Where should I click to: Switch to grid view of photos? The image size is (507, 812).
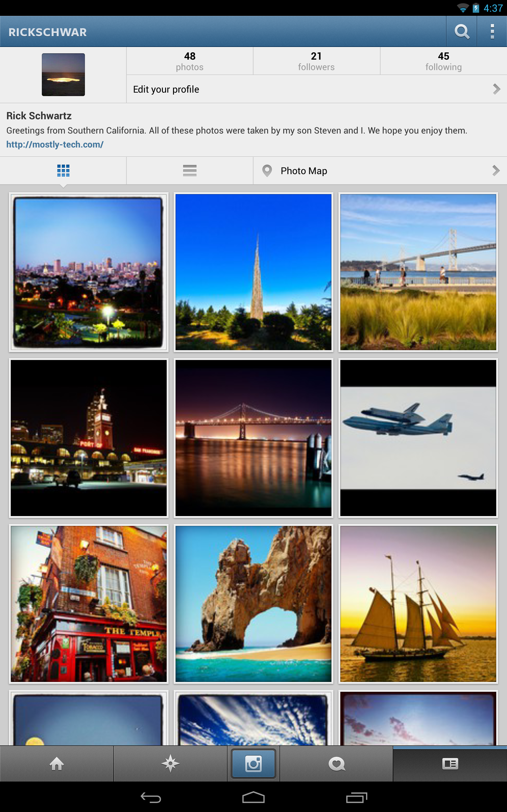click(x=63, y=170)
